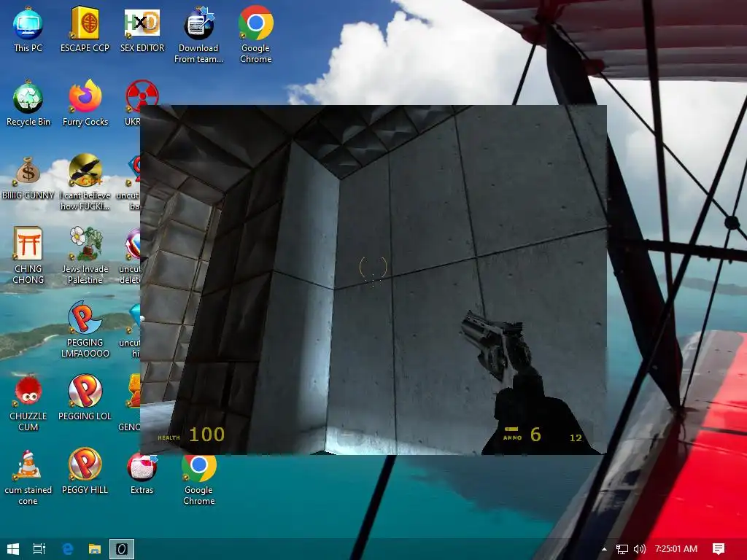
Task: Open the This PC desktop icon
Action: [28, 29]
